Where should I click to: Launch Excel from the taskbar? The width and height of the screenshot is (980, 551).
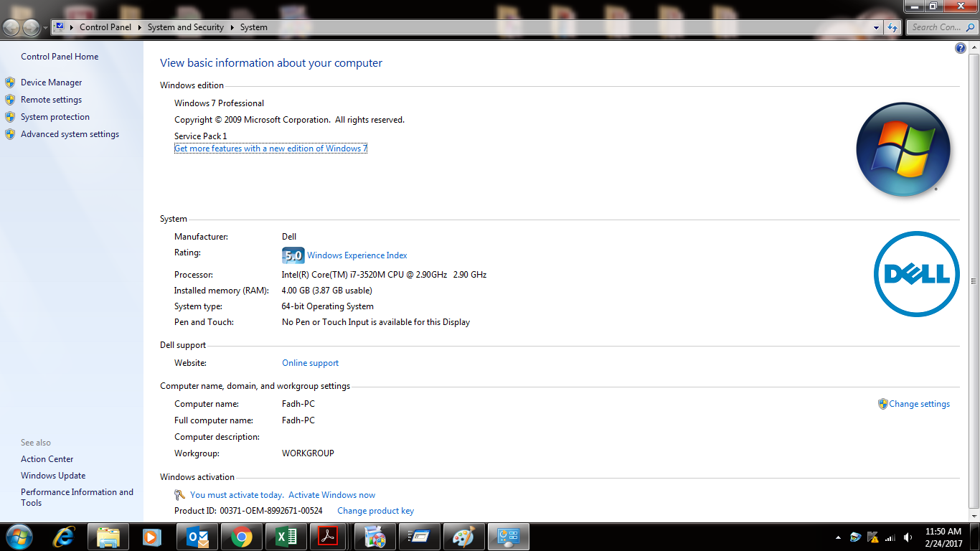coord(286,537)
